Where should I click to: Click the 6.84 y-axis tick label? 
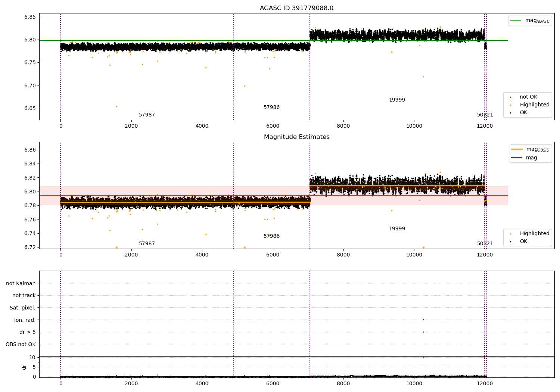30,164
